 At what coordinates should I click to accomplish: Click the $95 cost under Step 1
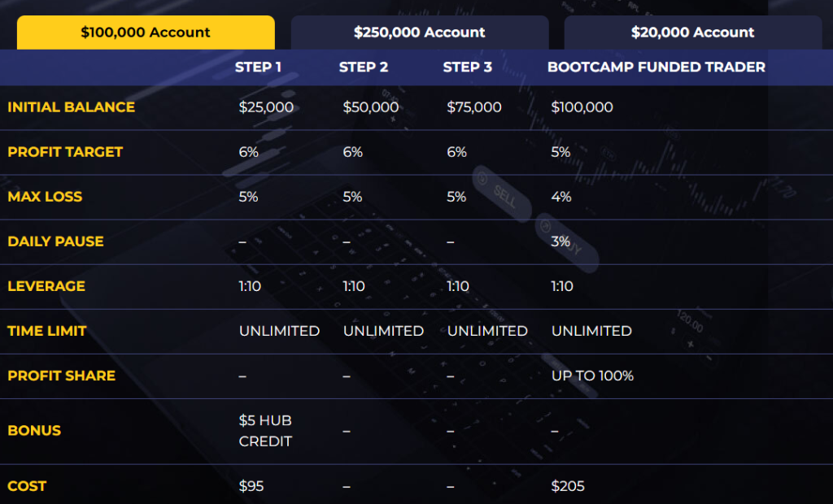pyautogui.click(x=251, y=486)
